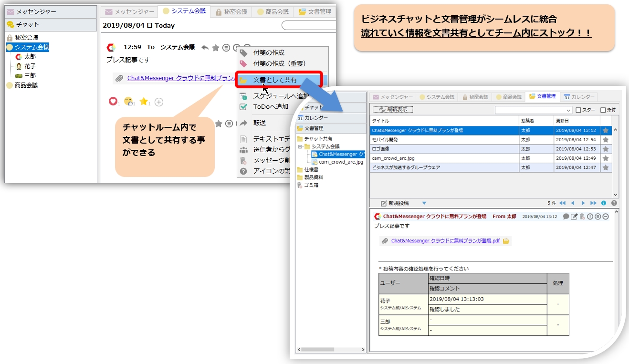Select 秘密会議 room in chat tree

coord(26,37)
